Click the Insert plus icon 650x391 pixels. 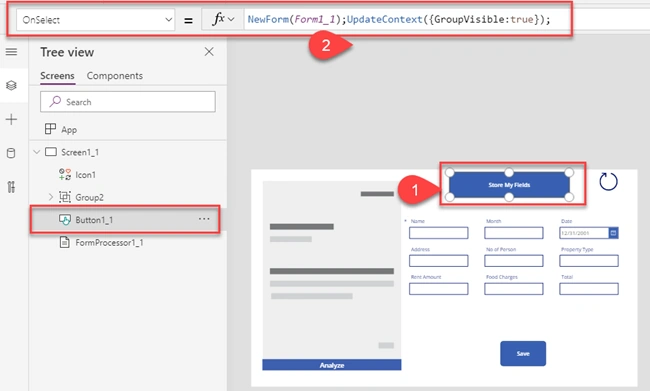pos(12,119)
